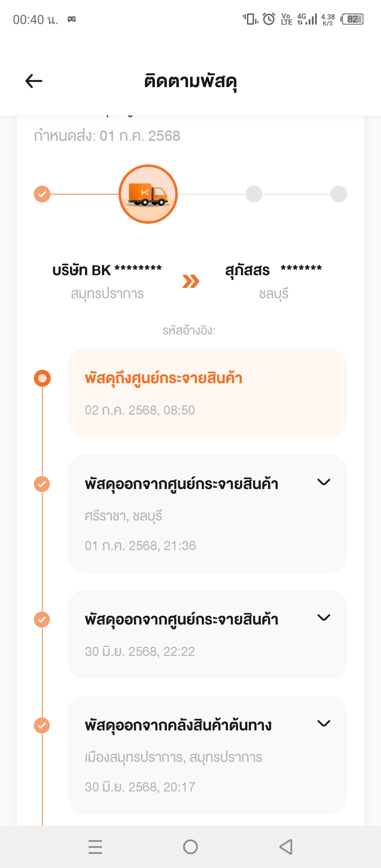Image resolution: width=381 pixels, height=868 pixels.
Task: Expand the พัสดุออกจากคลังสินค้าต้นทาง entry chevron
Action: (324, 723)
